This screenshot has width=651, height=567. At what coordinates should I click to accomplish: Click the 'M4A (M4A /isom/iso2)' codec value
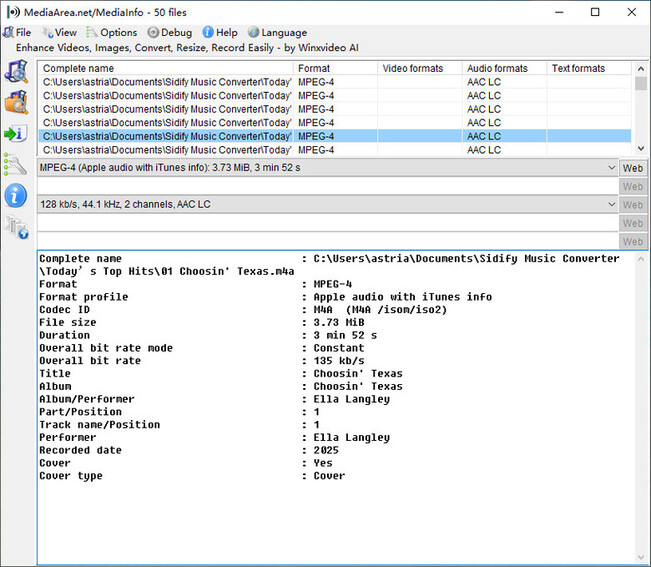point(380,310)
